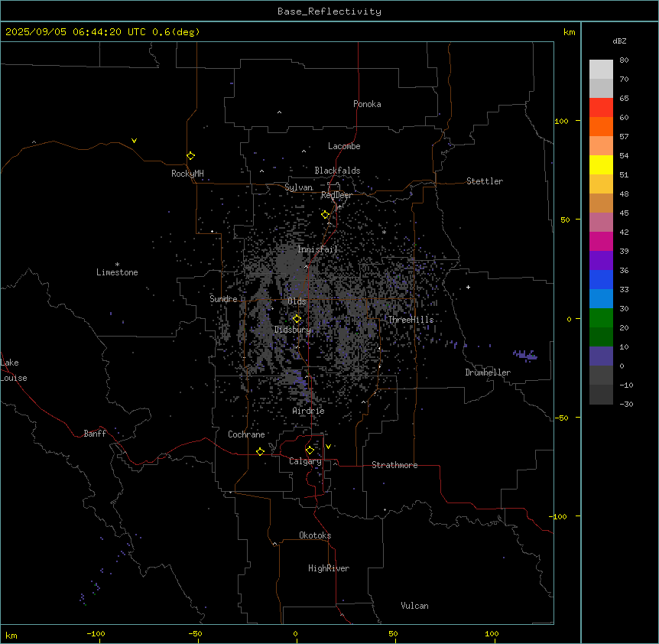Image resolution: width=659 pixels, height=644 pixels.
Task: Click the 50 tick on right axis
Action: 565,220
